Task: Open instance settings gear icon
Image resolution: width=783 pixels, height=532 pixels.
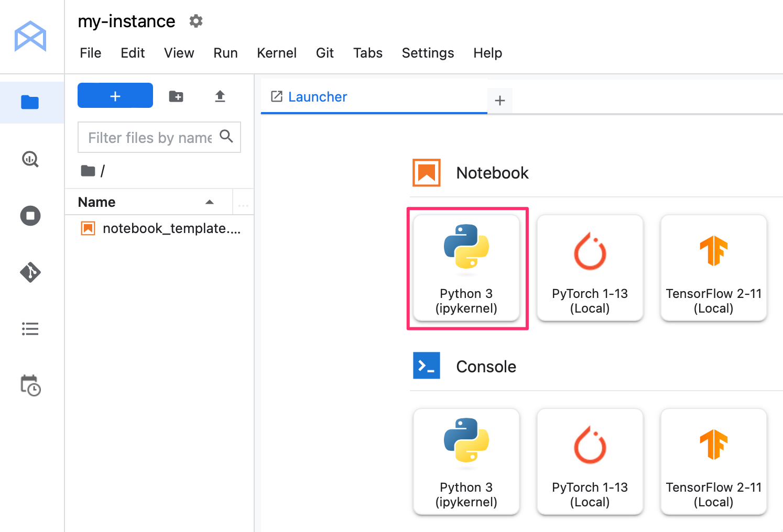Action: pyautogui.click(x=196, y=21)
